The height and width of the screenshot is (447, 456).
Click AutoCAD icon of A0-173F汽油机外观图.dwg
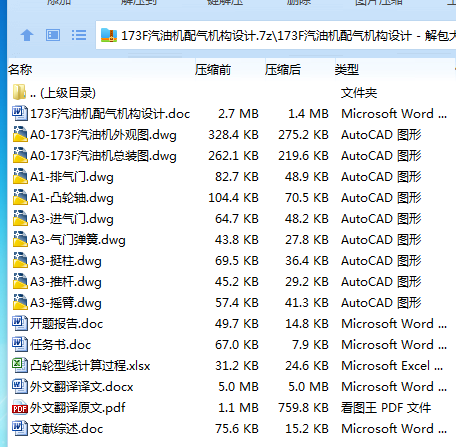tap(20, 134)
